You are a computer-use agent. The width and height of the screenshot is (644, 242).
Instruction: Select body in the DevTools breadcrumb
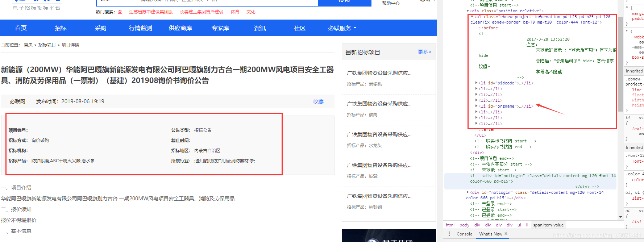[464, 225]
